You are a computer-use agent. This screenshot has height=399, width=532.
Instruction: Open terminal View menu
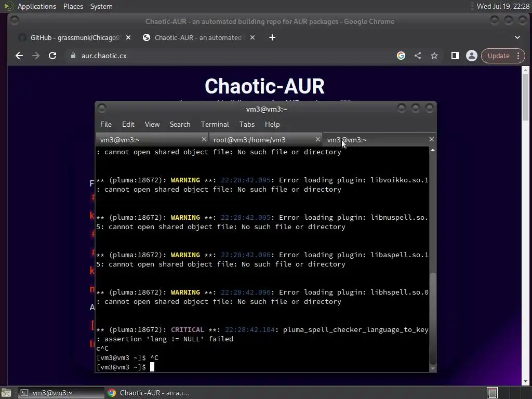tap(152, 124)
